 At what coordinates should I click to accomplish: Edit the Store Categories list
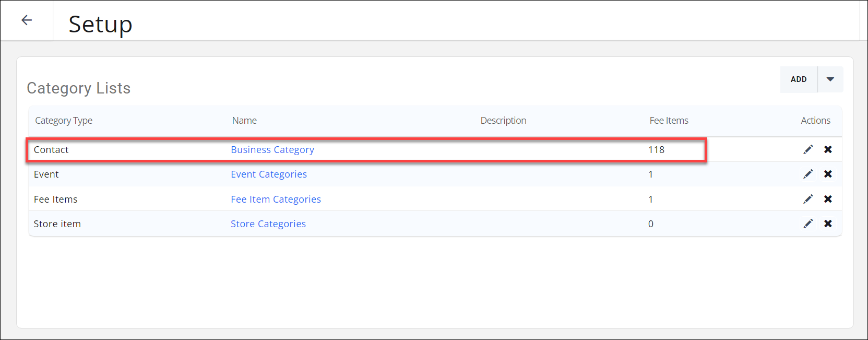point(808,224)
